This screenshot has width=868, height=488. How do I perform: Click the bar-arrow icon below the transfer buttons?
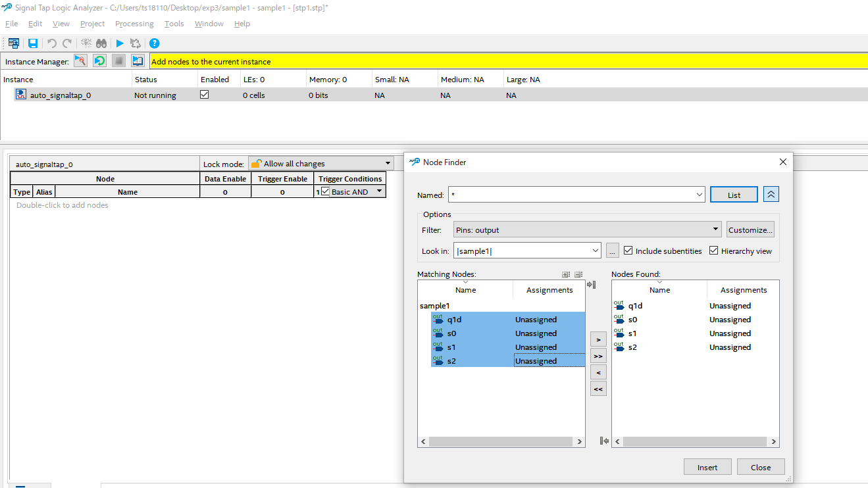tap(604, 441)
